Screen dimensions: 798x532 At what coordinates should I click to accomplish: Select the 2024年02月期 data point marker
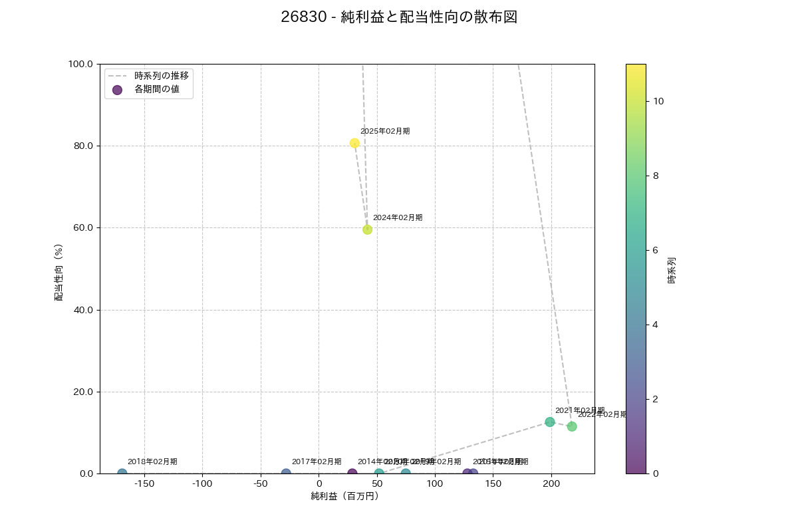367,229
